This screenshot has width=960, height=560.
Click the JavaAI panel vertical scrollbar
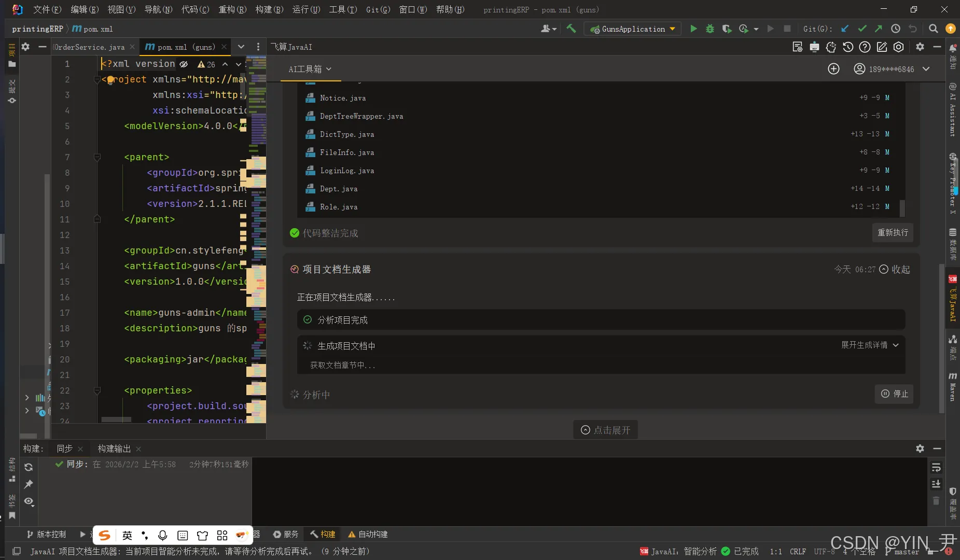click(942, 338)
